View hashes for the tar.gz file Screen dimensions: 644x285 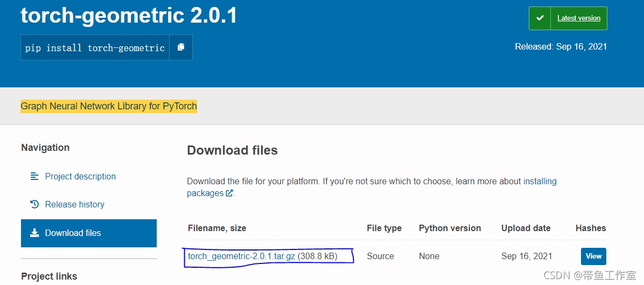coord(593,256)
